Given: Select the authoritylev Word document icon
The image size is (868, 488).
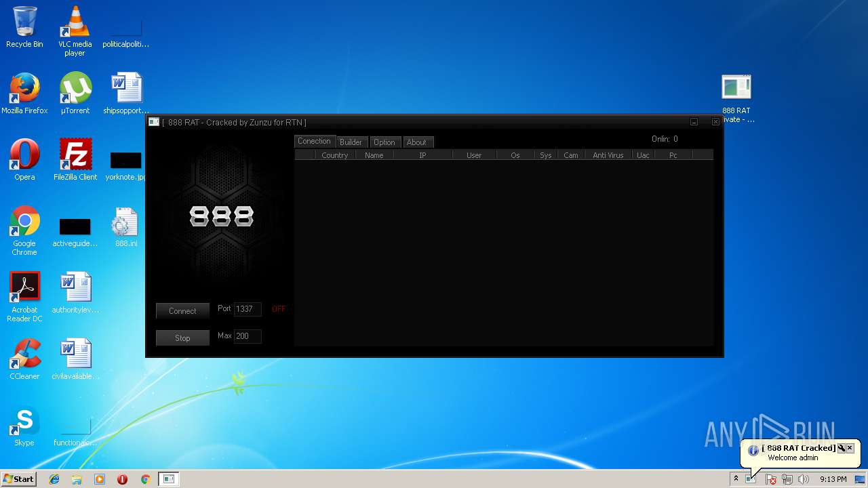Looking at the screenshot, I should 75,293.
